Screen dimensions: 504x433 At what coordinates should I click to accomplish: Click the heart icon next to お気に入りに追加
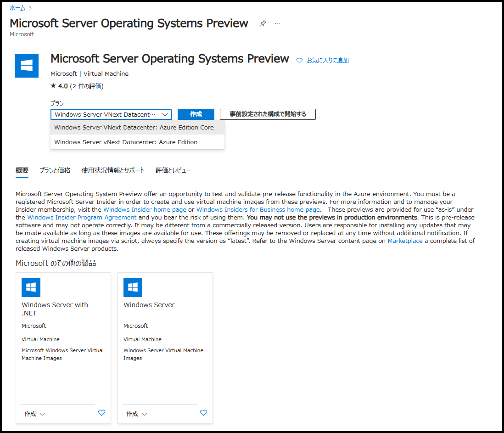(299, 61)
